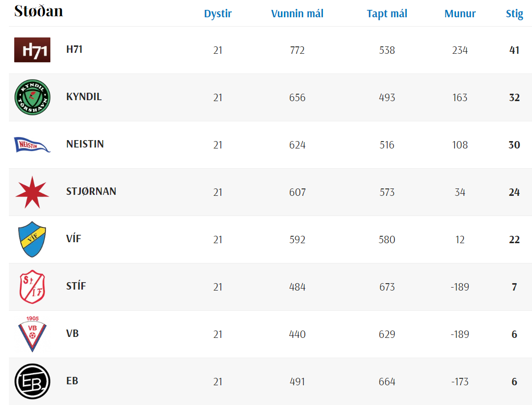The height and width of the screenshot is (405, 532).
Task: Click the H71 team logo
Action: tap(32, 50)
